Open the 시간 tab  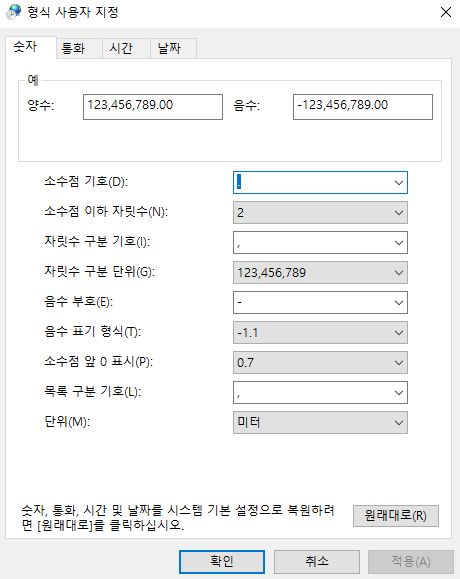tap(126, 48)
